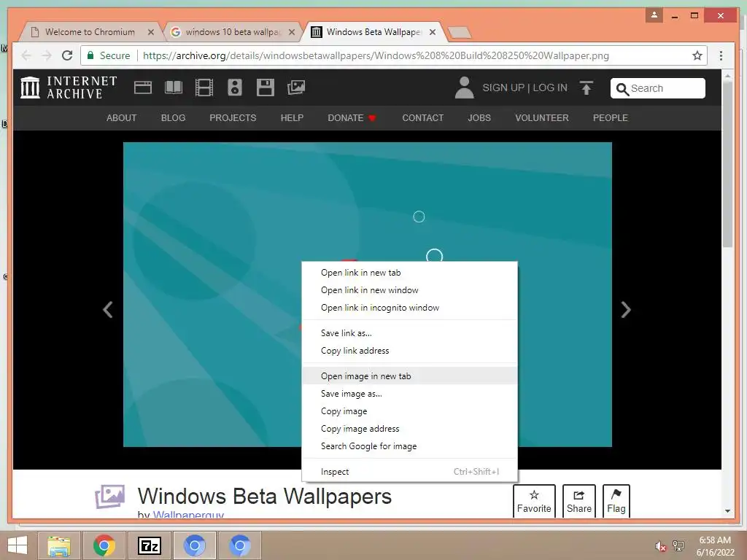Focus the Internet Archive Search field
Screen dimensions: 747x560
point(657,88)
